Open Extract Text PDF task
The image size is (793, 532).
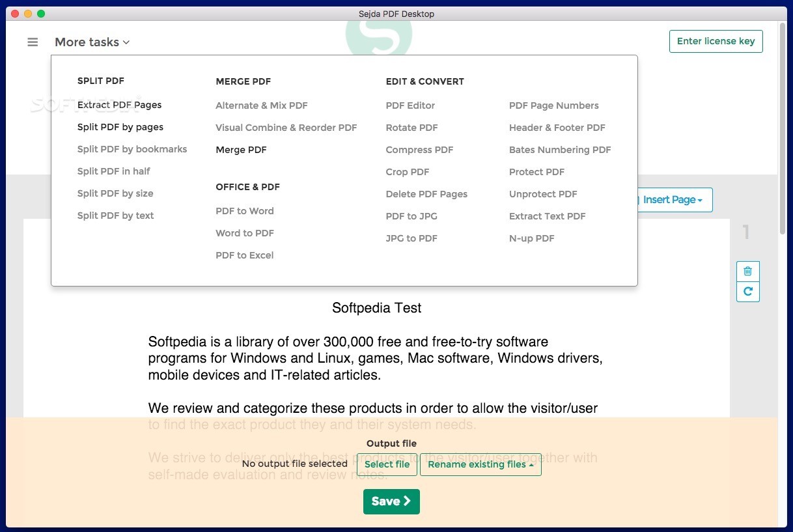tap(548, 216)
